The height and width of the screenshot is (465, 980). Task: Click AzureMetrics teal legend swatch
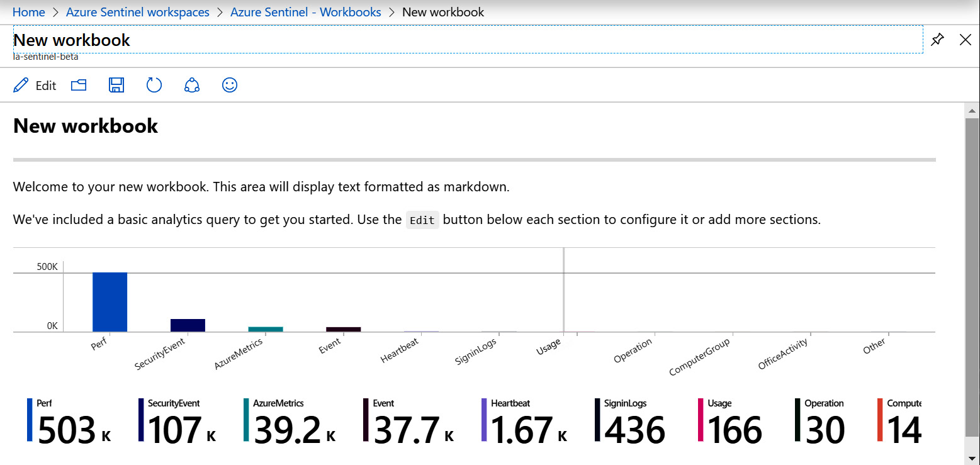[246, 420]
